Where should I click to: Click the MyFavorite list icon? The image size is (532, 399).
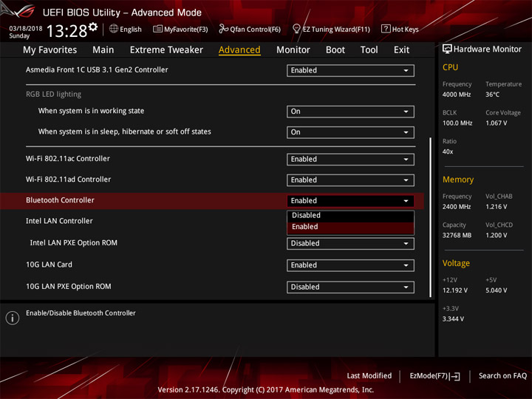(157, 29)
